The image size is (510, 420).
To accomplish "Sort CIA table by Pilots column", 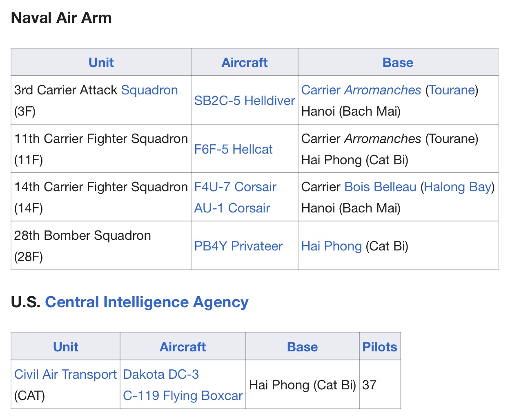I will pyautogui.click(x=380, y=347).
